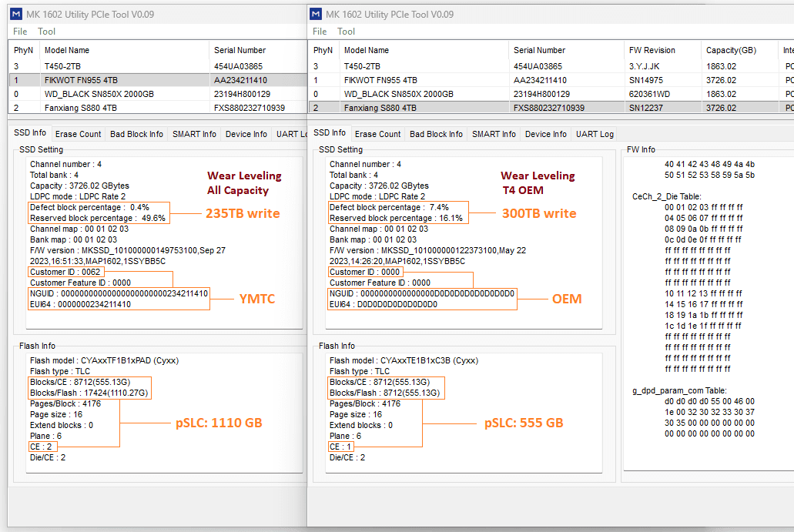The height and width of the screenshot is (532, 794).
Task: Switch to Erase Count tab in right window
Action: (x=378, y=134)
